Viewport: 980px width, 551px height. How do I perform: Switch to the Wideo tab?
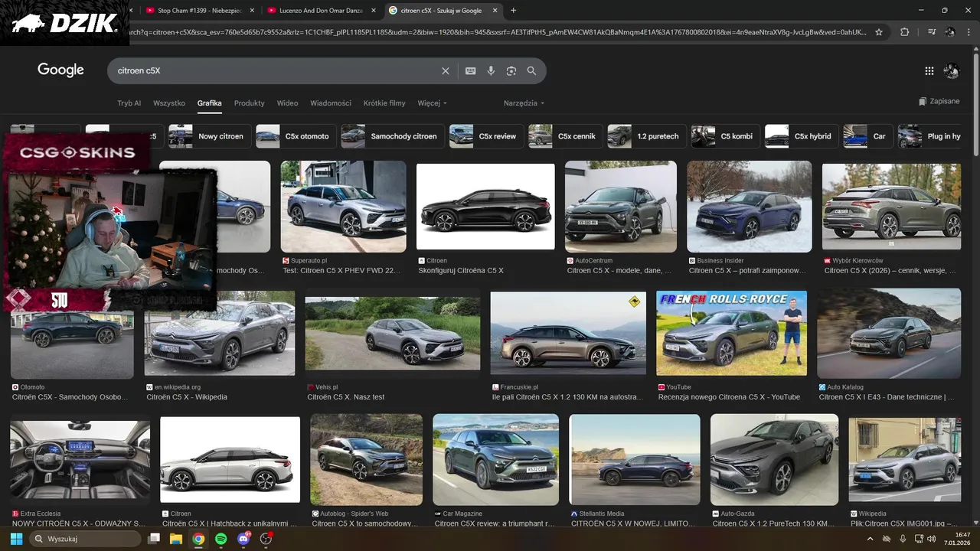click(x=287, y=103)
